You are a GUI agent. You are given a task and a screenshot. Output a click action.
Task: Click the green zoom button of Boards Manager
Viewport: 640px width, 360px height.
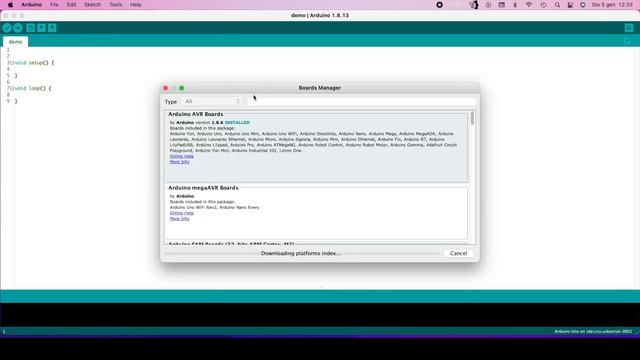point(182,88)
